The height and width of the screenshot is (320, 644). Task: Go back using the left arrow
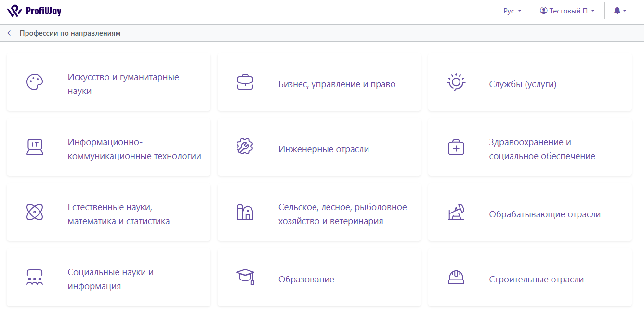coord(12,33)
